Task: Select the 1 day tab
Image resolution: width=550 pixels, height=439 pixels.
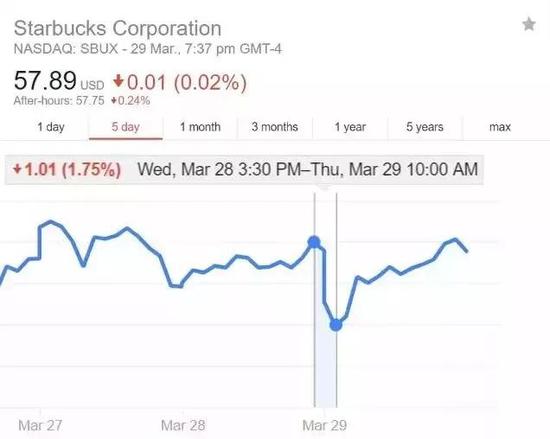Action: point(51,127)
